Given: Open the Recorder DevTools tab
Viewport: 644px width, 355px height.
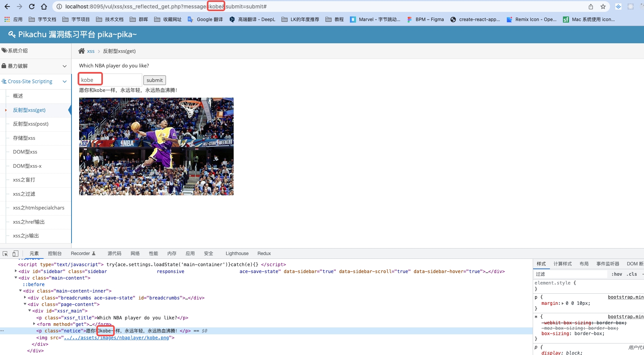Looking at the screenshot, I should pyautogui.click(x=83, y=254).
